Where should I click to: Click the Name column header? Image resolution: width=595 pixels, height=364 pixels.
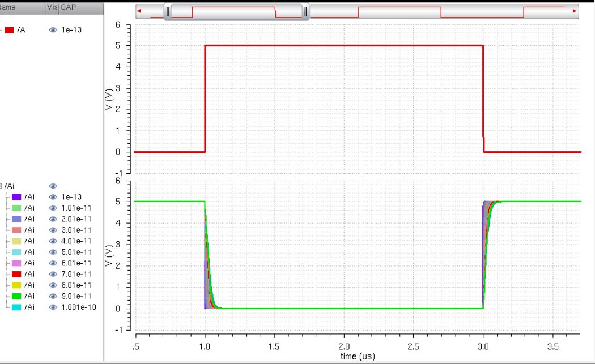pyautogui.click(x=7, y=7)
